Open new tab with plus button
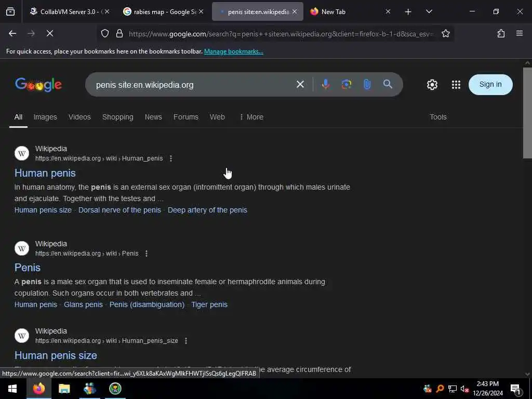Viewport: 532px width, 399px height. pos(408,12)
